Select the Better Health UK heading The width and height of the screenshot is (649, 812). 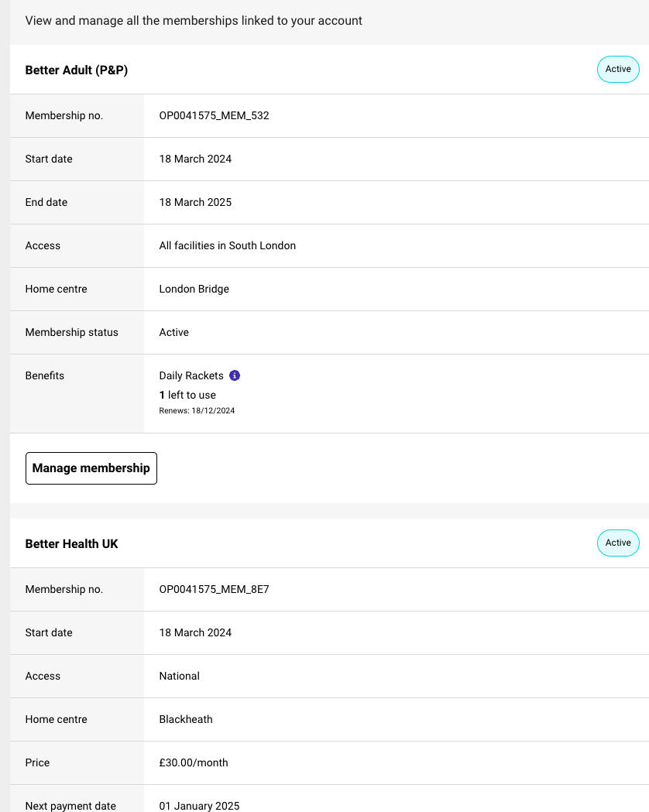tap(71, 543)
